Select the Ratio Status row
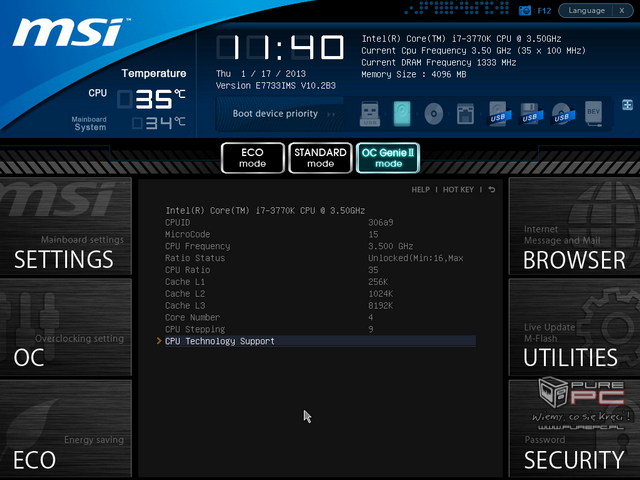Screen dimensions: 640x480 320,258
